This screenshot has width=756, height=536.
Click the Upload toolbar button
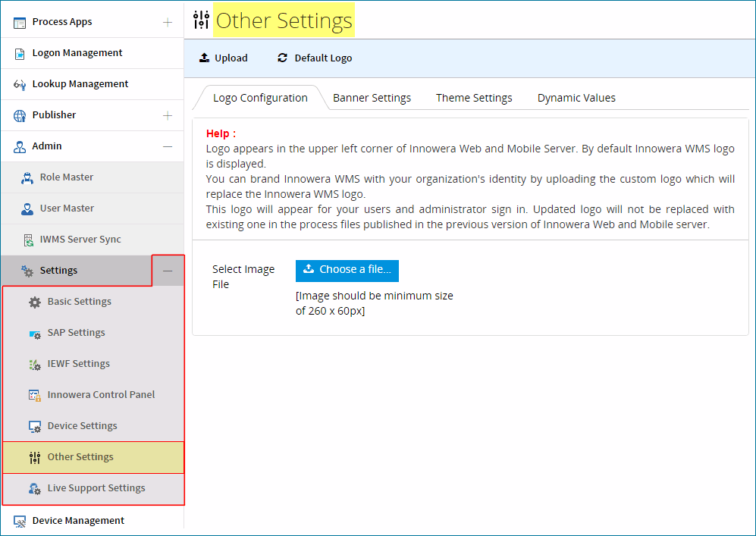(x=223, y=58)
